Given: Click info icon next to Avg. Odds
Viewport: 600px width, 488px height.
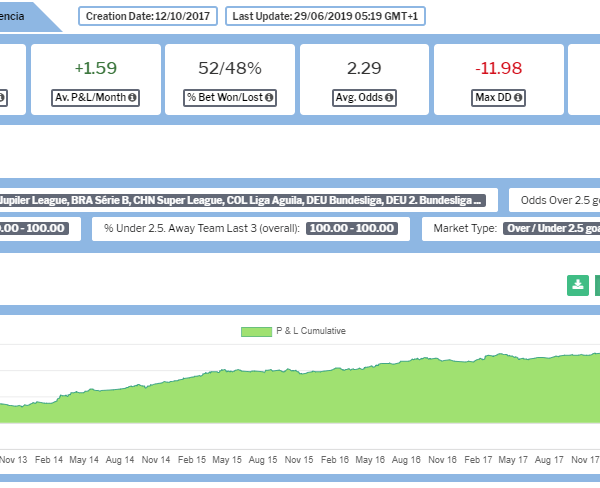Looking at the screenshot, I should point(389,98).
